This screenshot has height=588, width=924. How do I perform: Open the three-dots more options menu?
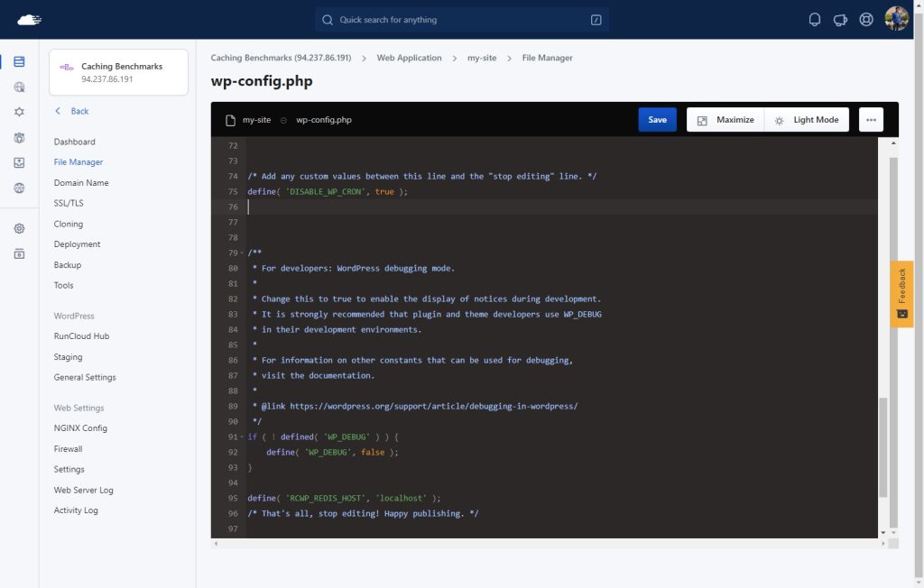(x=871, y=120)
